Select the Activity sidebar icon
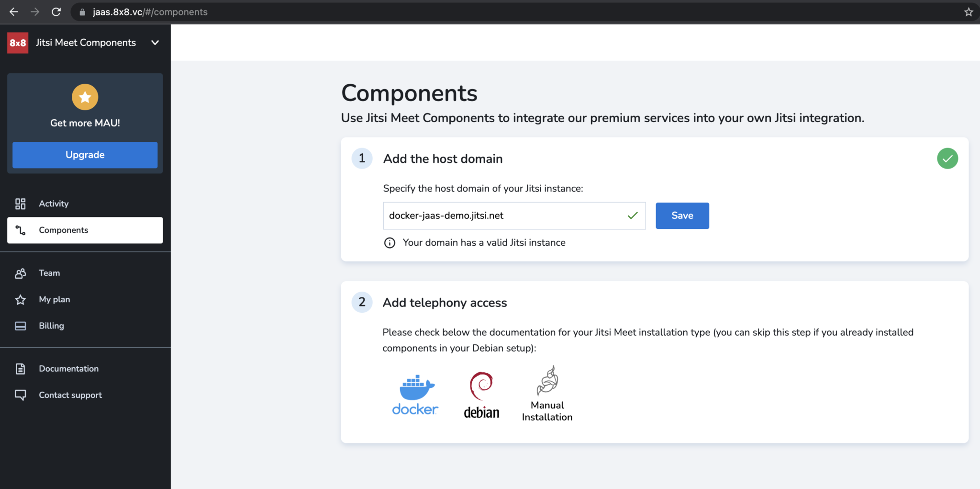This screenshot has width=980, height=489. [20, 204]
